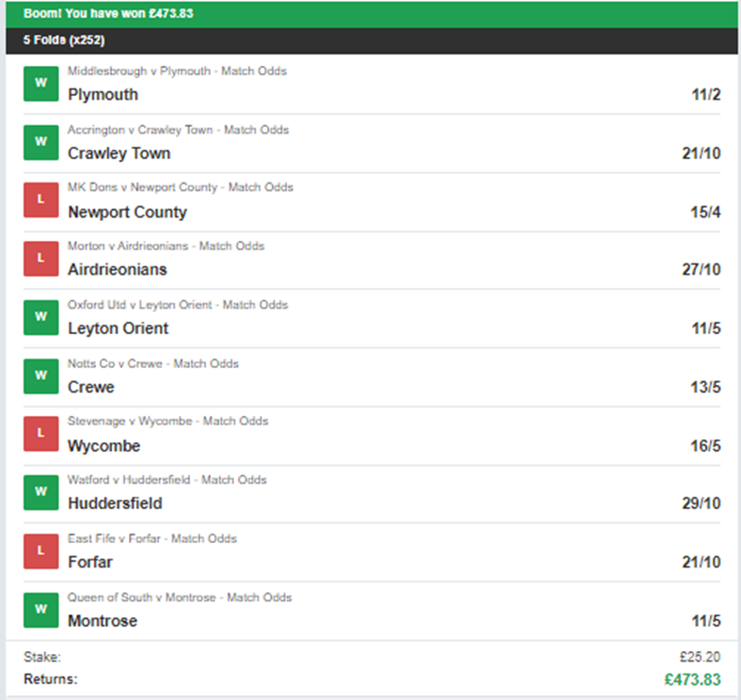This screenshot has width=741, height=700.
Task: Click the green W badge beside Montrose
Action: [41, 610]
